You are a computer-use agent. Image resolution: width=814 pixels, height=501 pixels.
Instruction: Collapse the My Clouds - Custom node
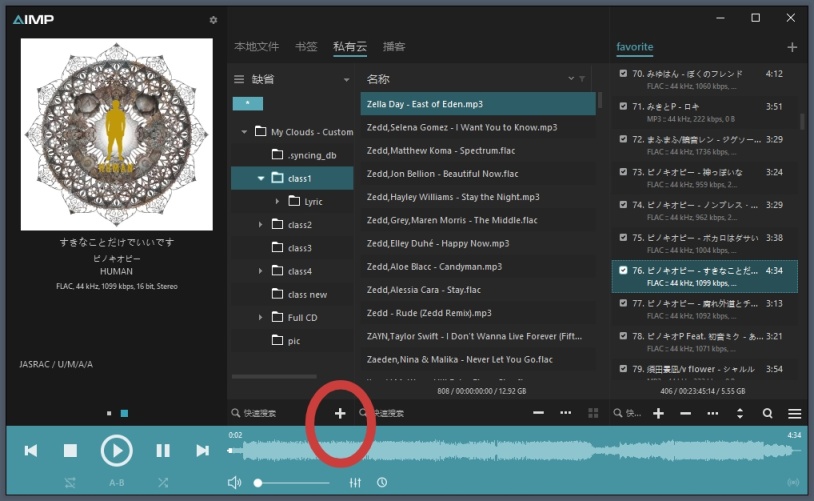click(244, 132)
